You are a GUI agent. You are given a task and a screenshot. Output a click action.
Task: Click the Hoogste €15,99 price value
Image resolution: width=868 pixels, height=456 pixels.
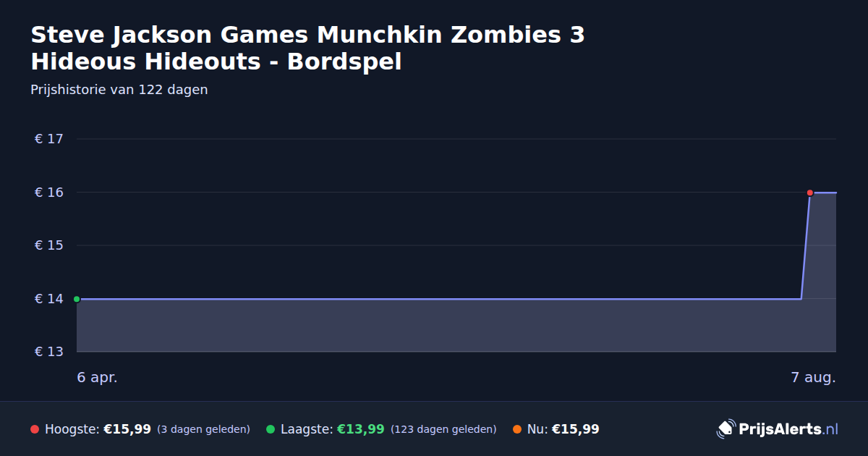(127, 429)
